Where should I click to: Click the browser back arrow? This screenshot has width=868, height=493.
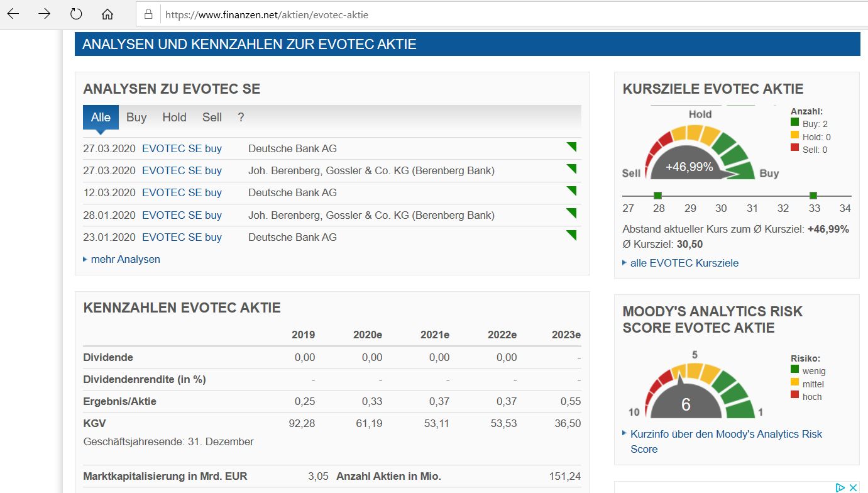(13, 14)
